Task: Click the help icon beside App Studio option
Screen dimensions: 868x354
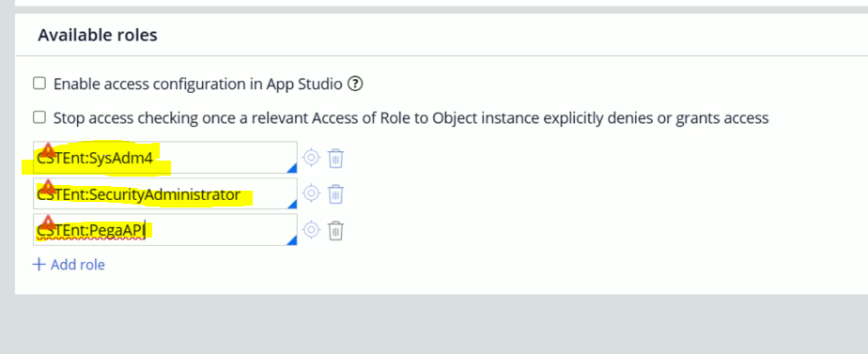Action: tap(355, 85)
